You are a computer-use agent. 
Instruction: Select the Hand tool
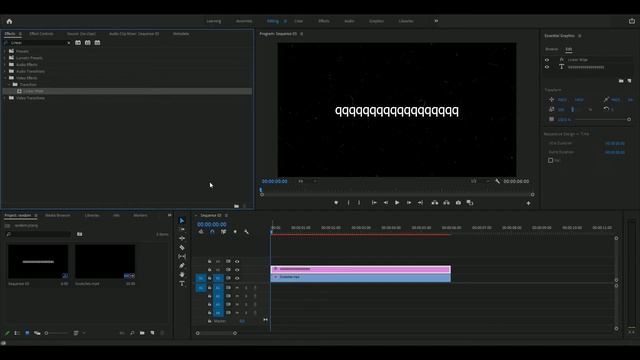click(182, 275)
